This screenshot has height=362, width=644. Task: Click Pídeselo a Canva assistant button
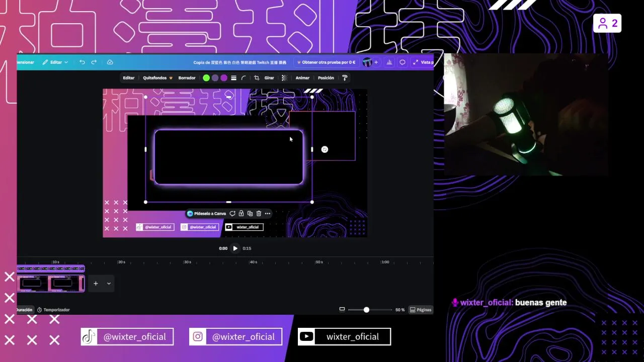[206, 214]
